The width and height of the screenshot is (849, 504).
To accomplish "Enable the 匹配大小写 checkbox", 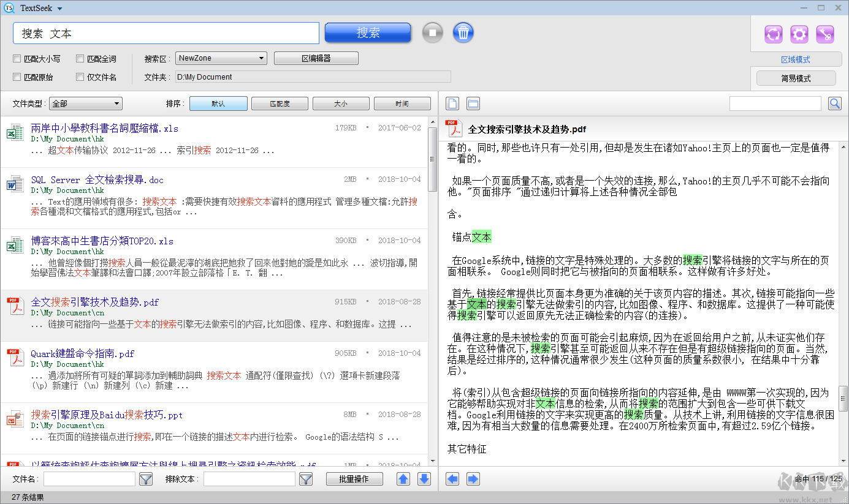I will [17, 59].
